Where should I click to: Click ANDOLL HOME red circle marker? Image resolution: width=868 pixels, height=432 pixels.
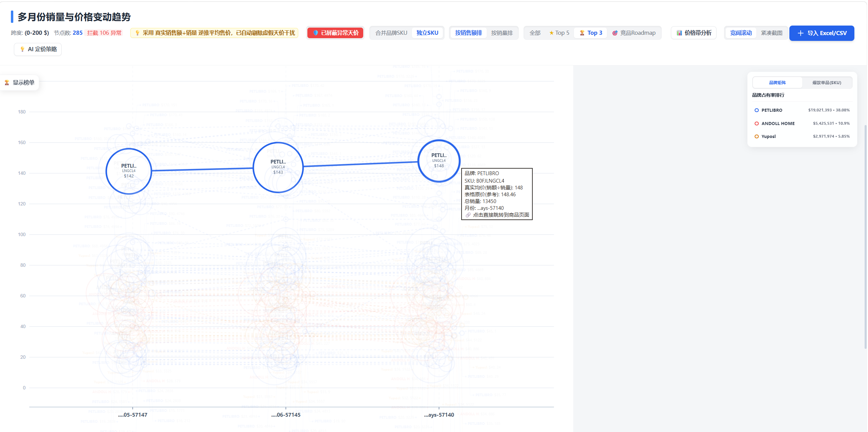tap(756, 124)
